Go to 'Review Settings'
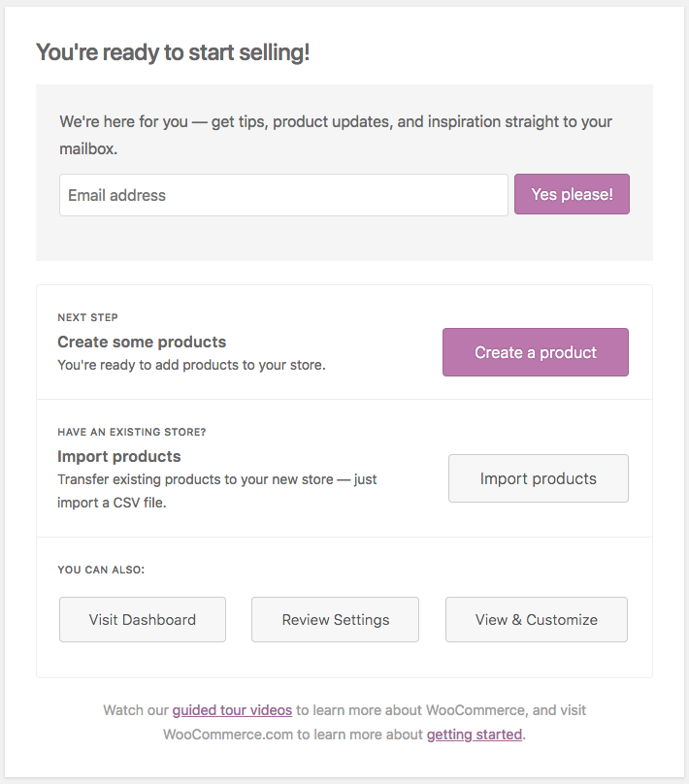Viewport: 689px width, 784px height. (336, 620)
